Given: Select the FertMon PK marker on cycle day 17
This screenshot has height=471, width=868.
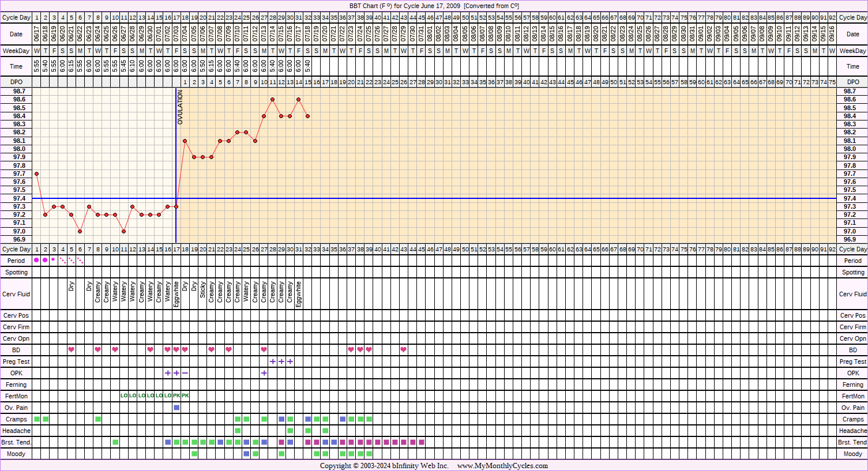Looking at the screenshot, I should pyautogui.click(x=176, y=396).
